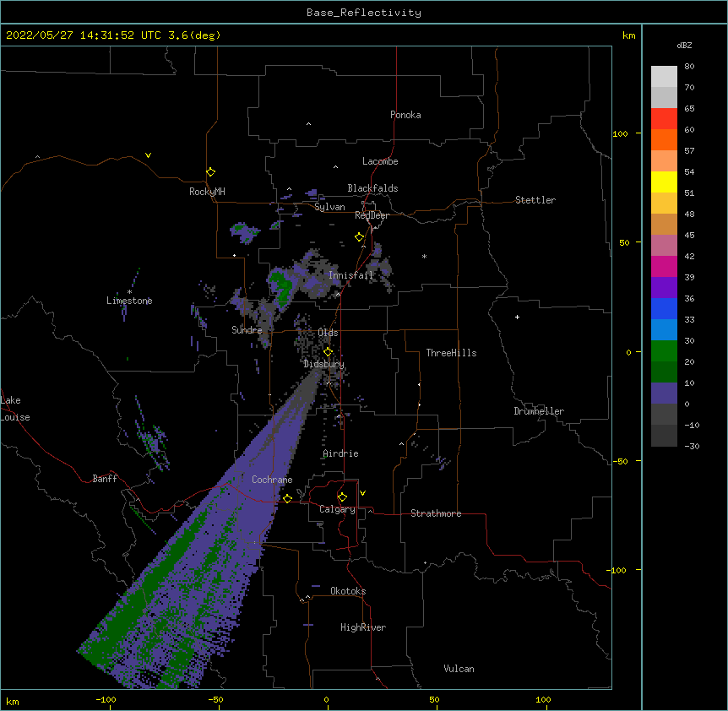Click the Ponoka city label

pyautogui.click(x=405, y=115)
